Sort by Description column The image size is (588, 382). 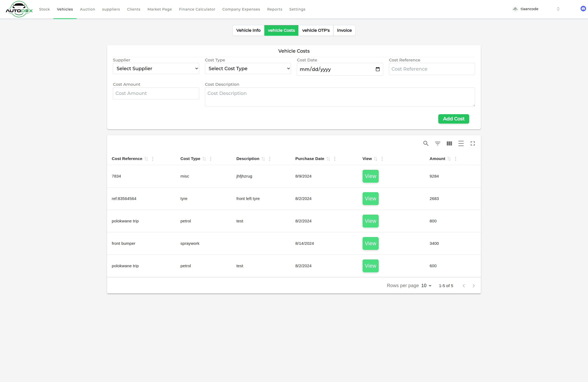coord(263,159)
